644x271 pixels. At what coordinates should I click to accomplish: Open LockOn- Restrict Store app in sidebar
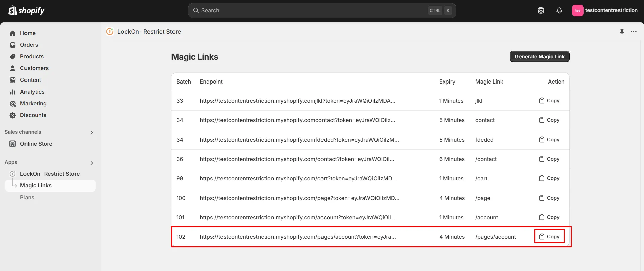tap(50, 174)
